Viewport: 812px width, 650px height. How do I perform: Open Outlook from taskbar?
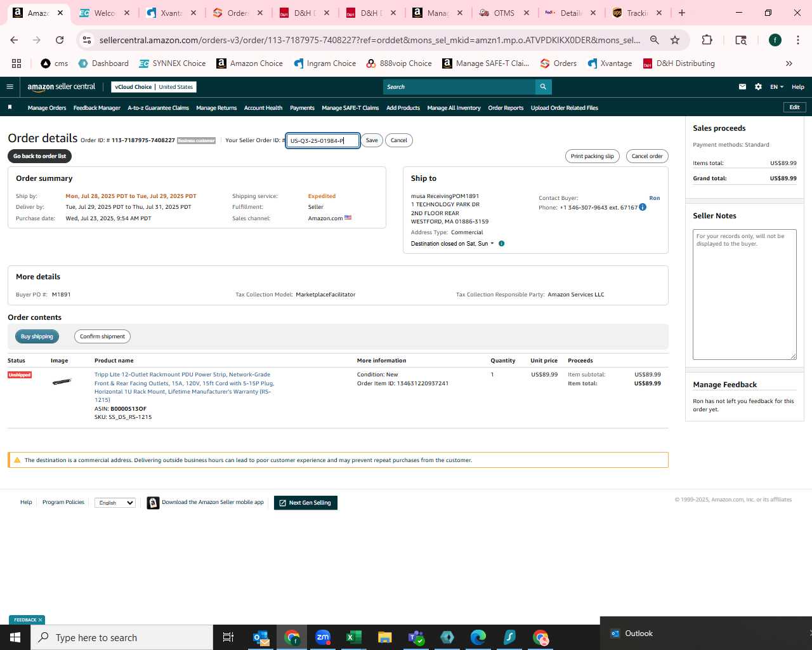pos(261,637)
